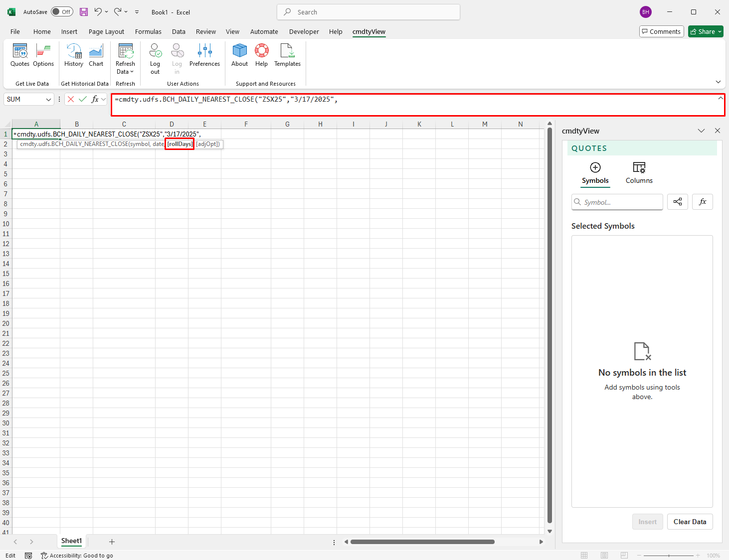Click the horizontal scrollbar thumb
This screenshot has width=729, height=560.
pyautogui.click(x=422, y=542)
